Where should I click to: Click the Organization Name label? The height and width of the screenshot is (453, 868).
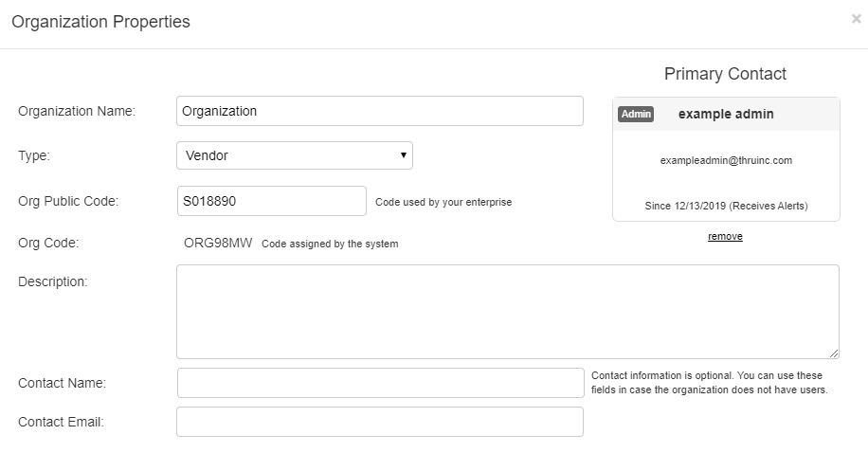tap(77, 111)
